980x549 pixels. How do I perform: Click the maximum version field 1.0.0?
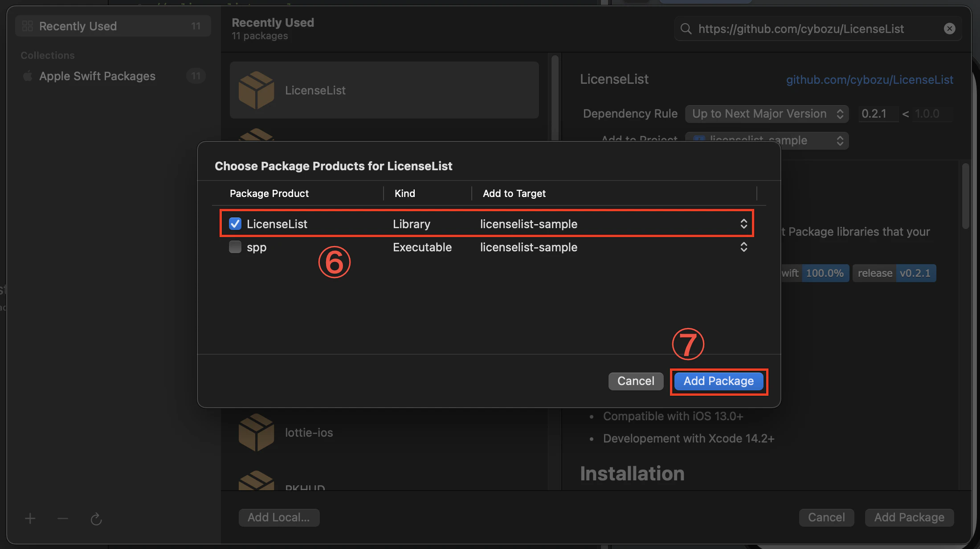(x=933, y=114)
